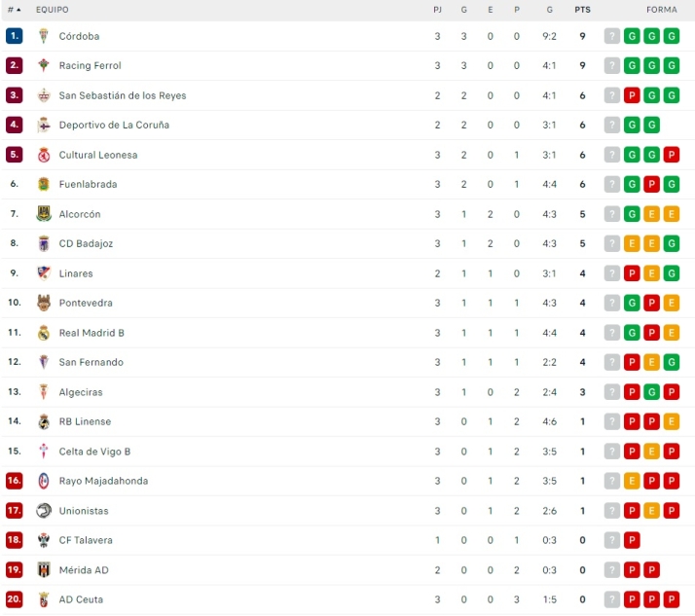Click the Mérida AD crest icon
This screenshot has height=616, width=695.
44,570
